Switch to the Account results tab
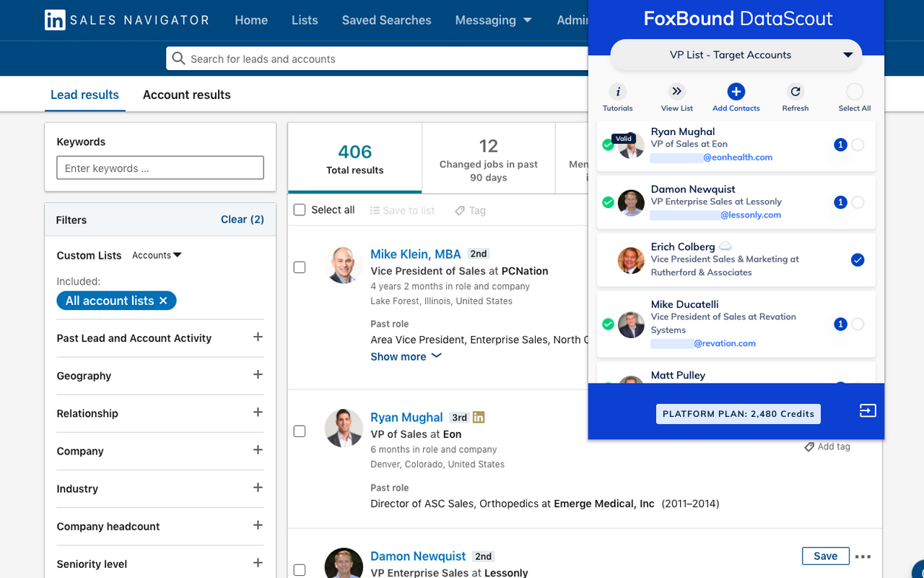 187,95
